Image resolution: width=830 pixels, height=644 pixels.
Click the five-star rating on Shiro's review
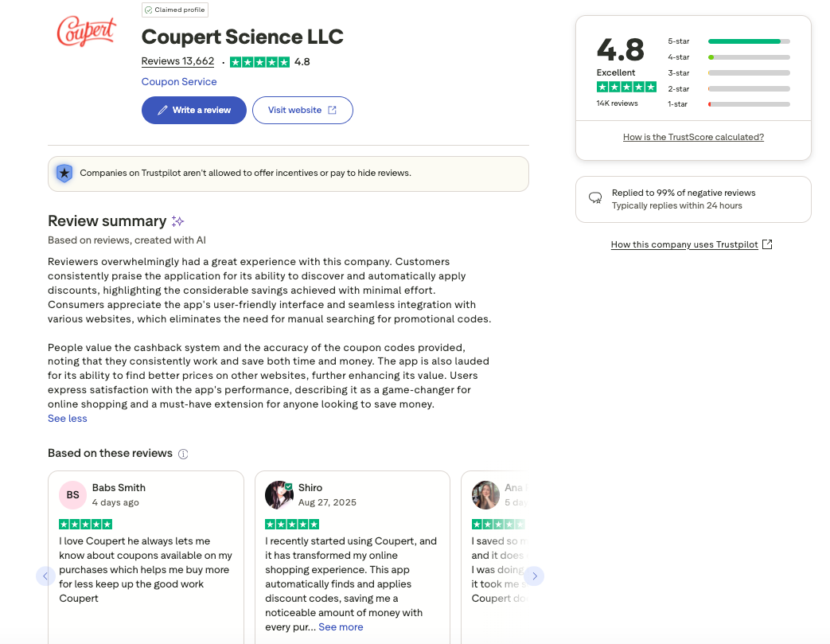292,525
